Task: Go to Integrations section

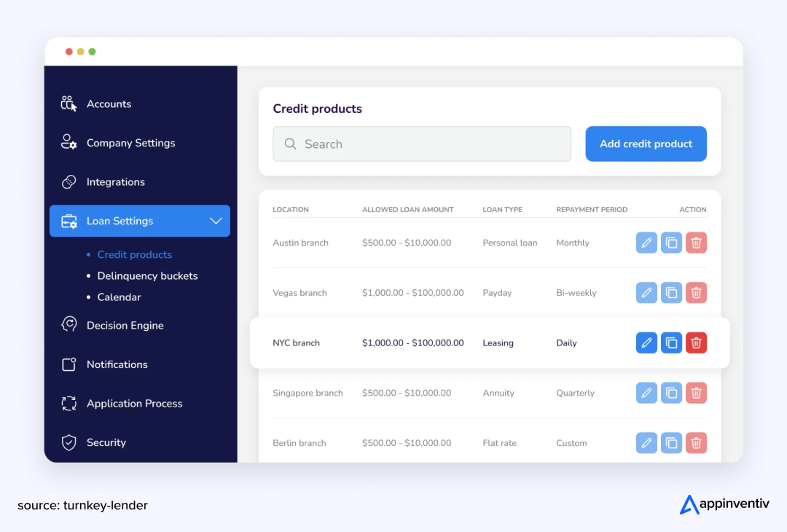Action: [115, 182]
